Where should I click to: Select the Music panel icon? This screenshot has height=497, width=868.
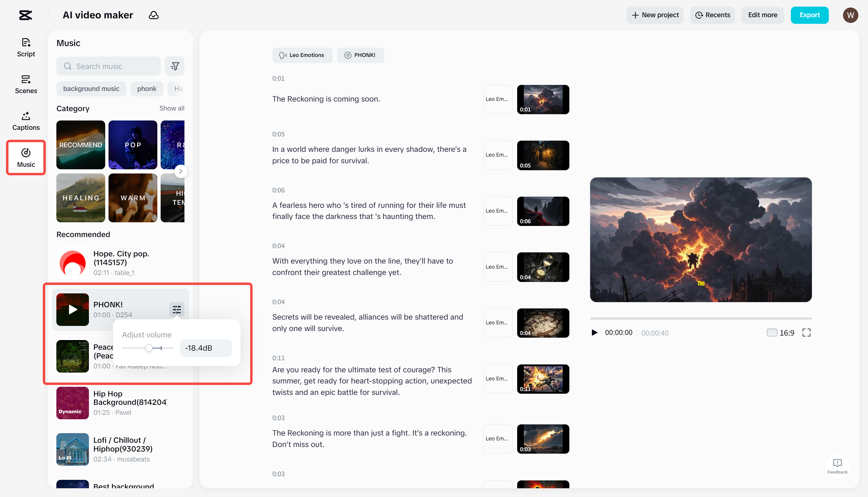(x=26, y=158)
